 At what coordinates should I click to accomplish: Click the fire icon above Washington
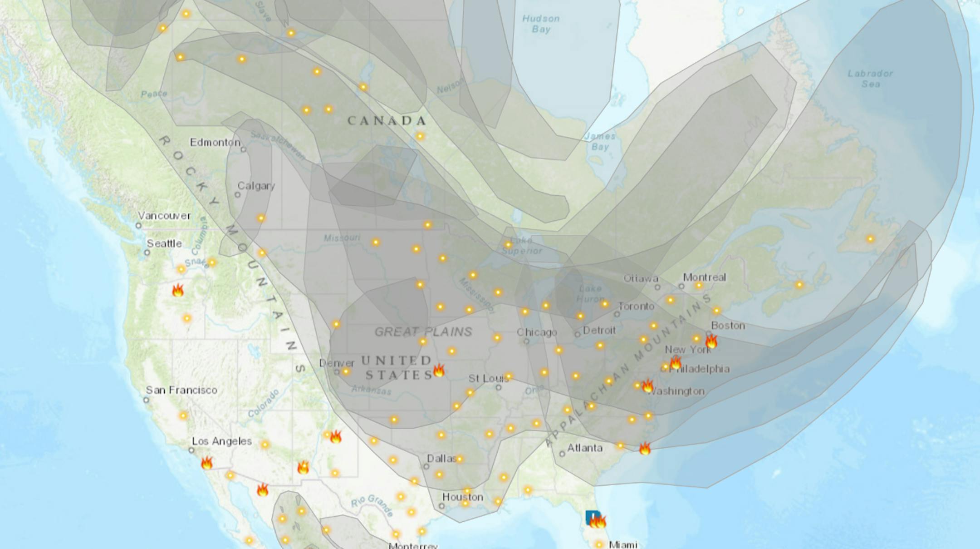(647, 386)
